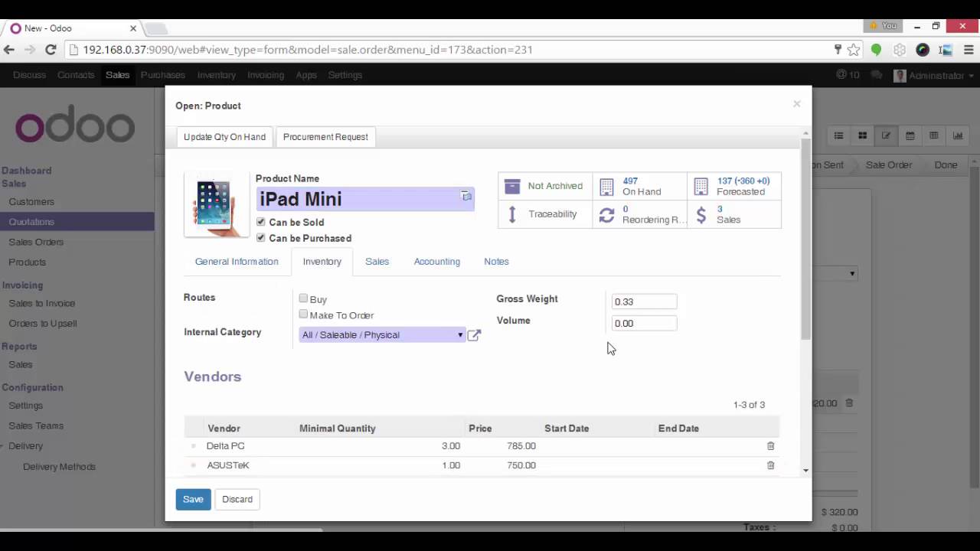Screen dimensions: 980x551
Task: Delete the ASUSTeK vendor row
Action: (771, 465)
